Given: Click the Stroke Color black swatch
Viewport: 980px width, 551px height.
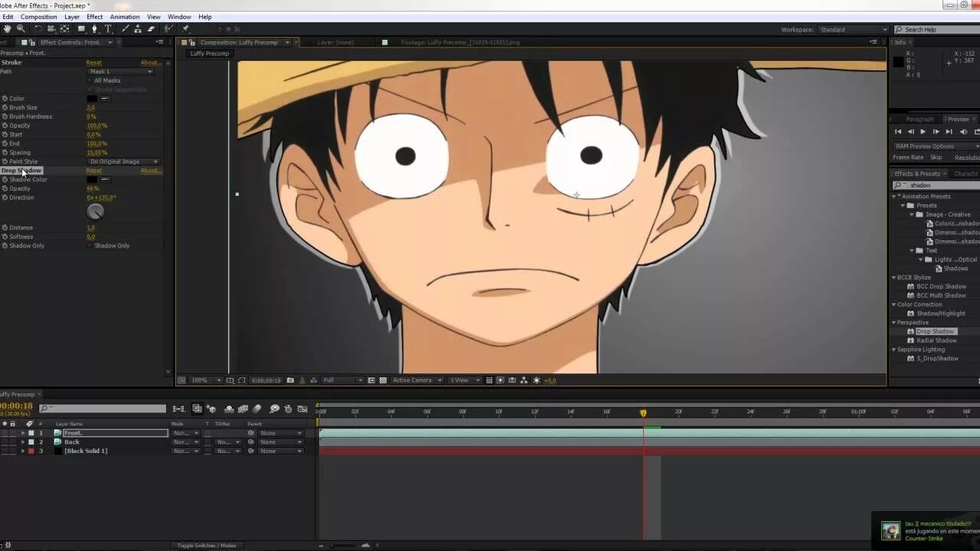Looking at the screenshot, I should 92,99.
